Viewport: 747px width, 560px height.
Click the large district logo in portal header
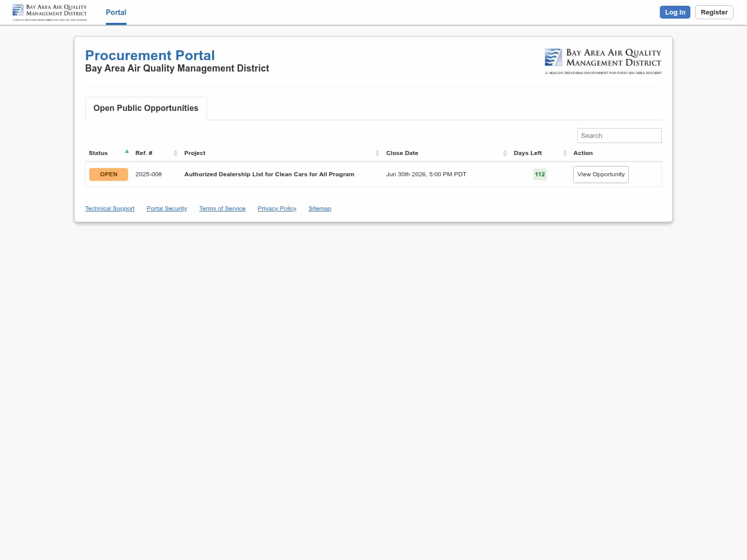point(603,61)
